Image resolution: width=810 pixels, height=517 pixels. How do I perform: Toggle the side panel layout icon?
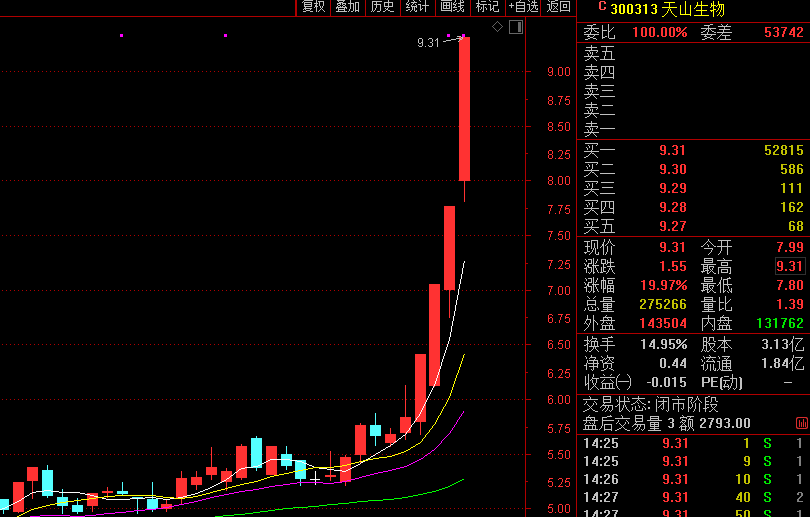516,27
